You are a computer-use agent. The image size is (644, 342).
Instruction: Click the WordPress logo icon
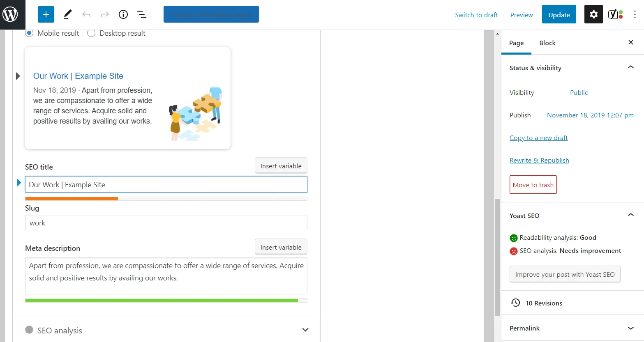[10, 14]
